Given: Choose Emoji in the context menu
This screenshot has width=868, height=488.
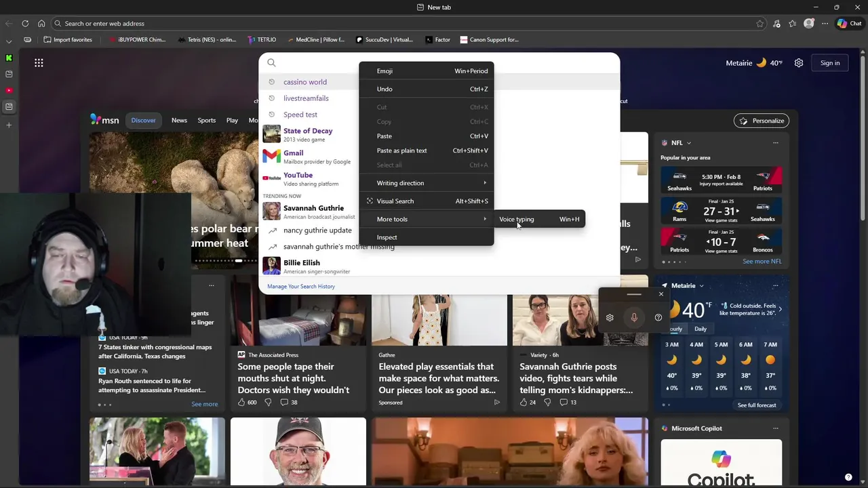Looking at the screenshot, I should (x=426, y=70).
